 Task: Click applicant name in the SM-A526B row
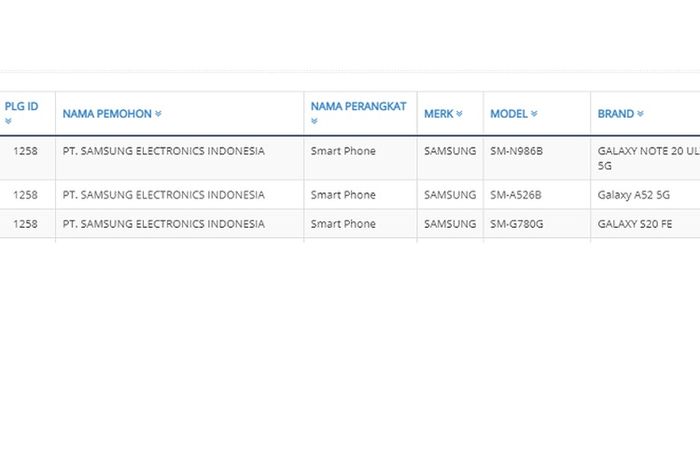point(163,195)
